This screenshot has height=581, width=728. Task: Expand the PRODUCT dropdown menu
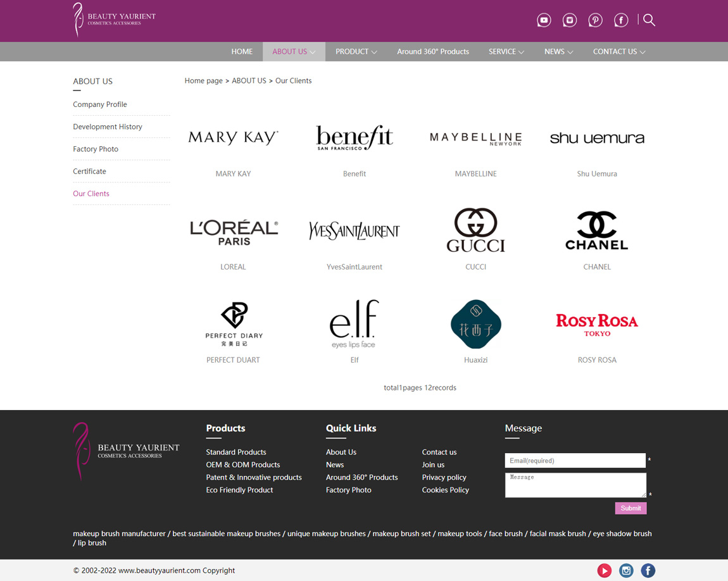pos(356,52)
